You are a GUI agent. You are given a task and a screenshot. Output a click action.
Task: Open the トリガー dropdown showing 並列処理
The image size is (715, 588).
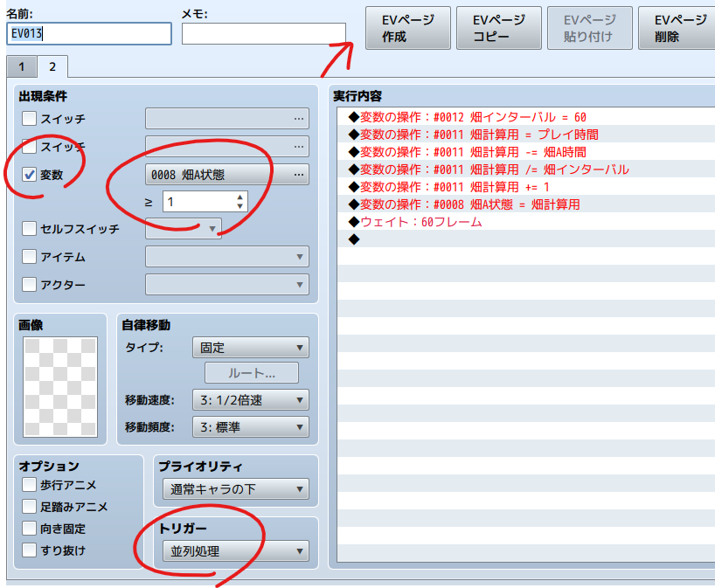point(236,551)
